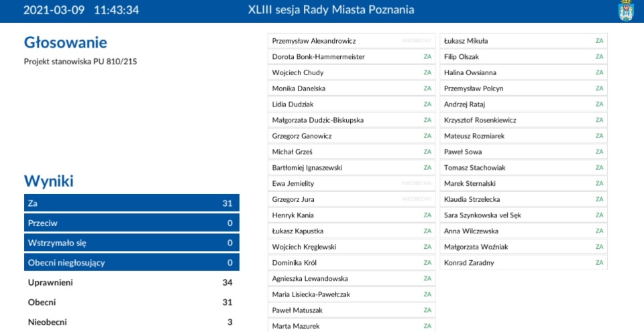644x332 pixels.
Task: Click the Marta Mazurek row
Action: pos(352,326)
